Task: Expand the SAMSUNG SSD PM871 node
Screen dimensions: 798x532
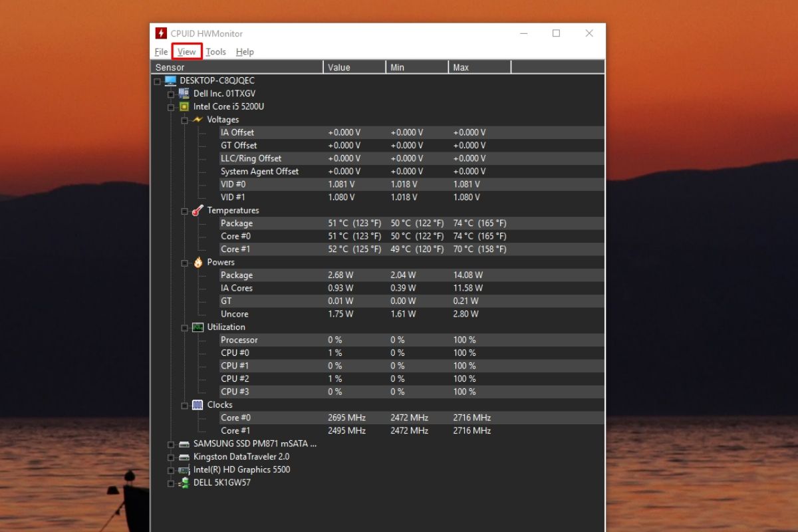Action: click(x=171, y=444)
